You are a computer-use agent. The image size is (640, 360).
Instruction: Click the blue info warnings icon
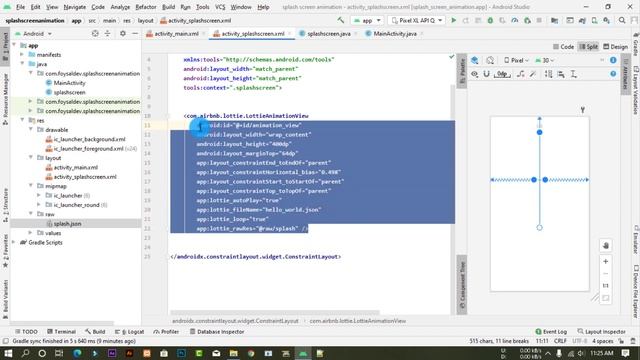(x=613, y=60)
